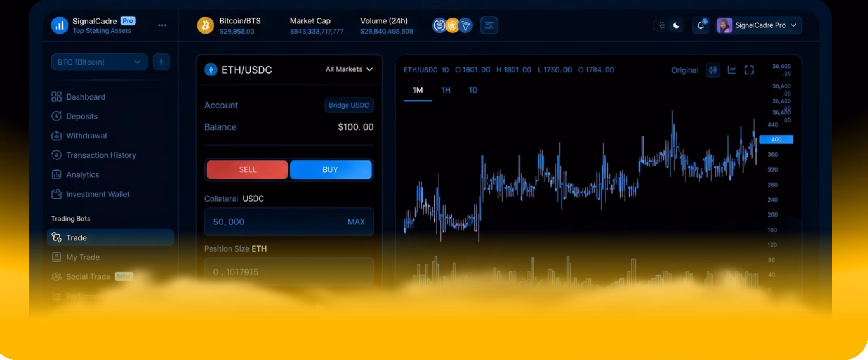Open Social Trade in the sidebar
Screen dimensions: 868x360
click(92, 277)
